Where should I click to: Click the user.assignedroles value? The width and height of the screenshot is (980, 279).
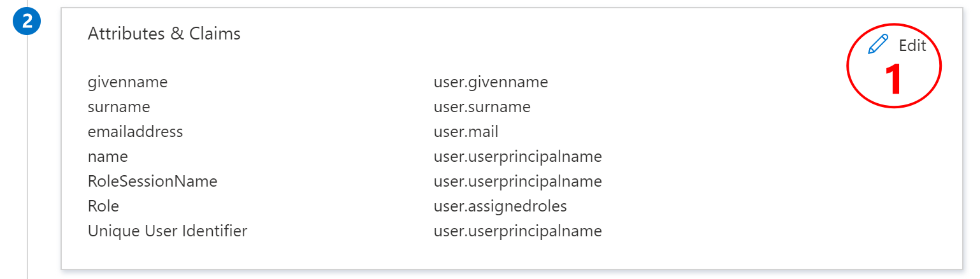point(500,206)
